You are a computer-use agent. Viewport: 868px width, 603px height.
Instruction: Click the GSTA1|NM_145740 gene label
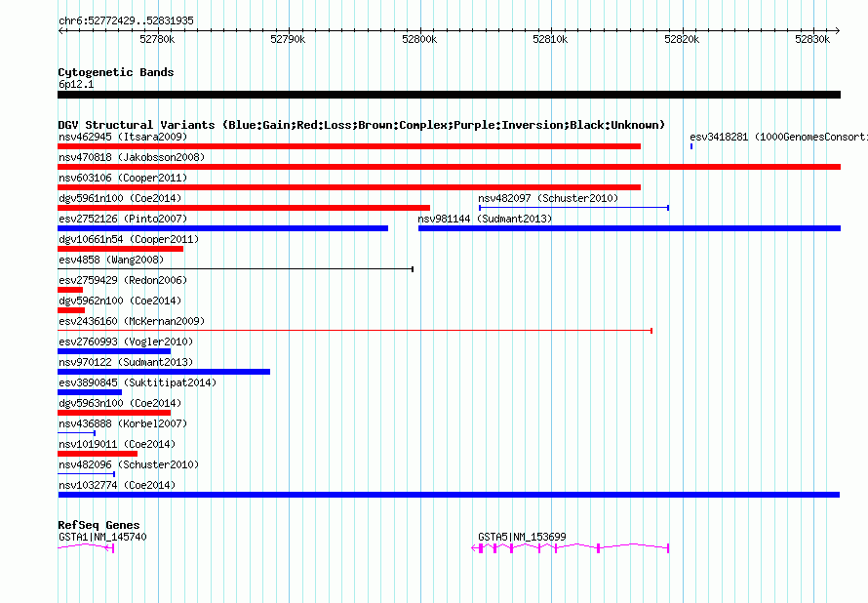point(102,537)
